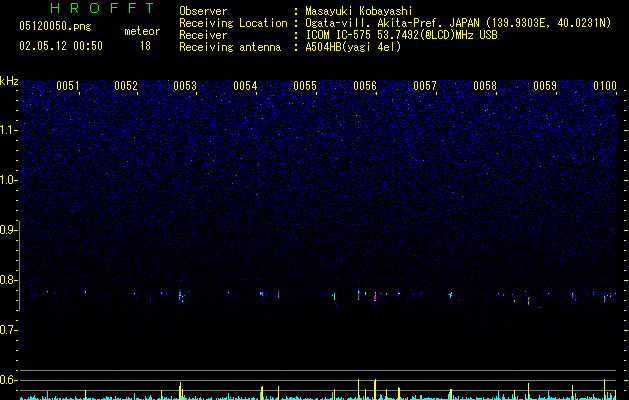Click the 0057 time marker
629x400 pixels.
[x=425, y=86]
